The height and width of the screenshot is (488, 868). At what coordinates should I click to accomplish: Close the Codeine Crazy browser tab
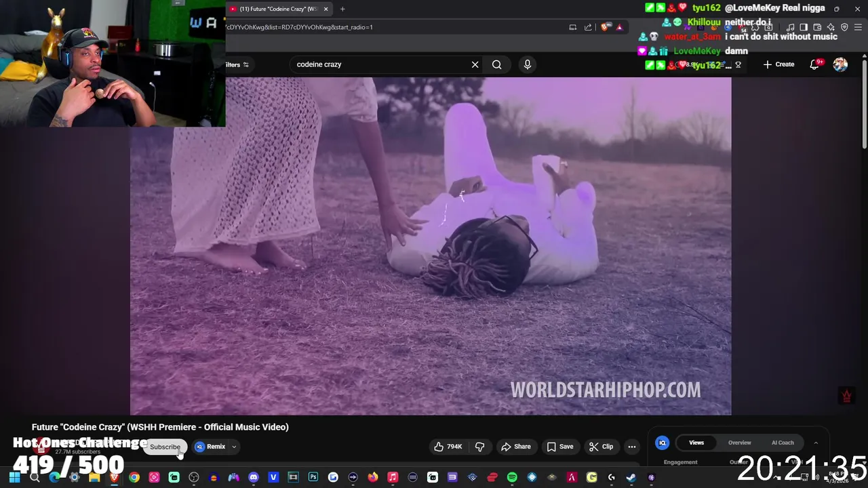(325, 9)
